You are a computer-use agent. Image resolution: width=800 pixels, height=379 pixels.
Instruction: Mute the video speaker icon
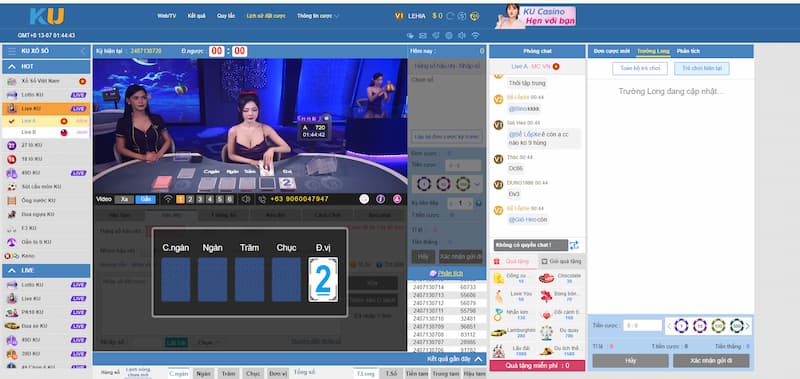[x=246, y=199]
